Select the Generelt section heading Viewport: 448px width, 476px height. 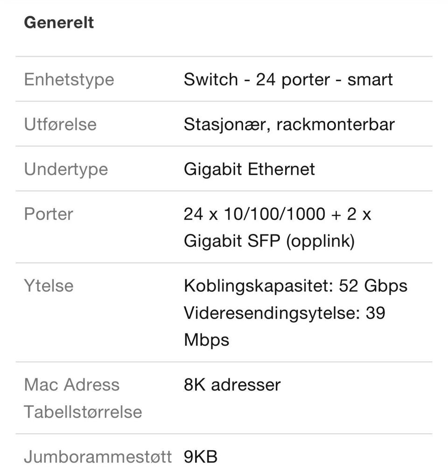pyautogui.click(x=59, y=22)
